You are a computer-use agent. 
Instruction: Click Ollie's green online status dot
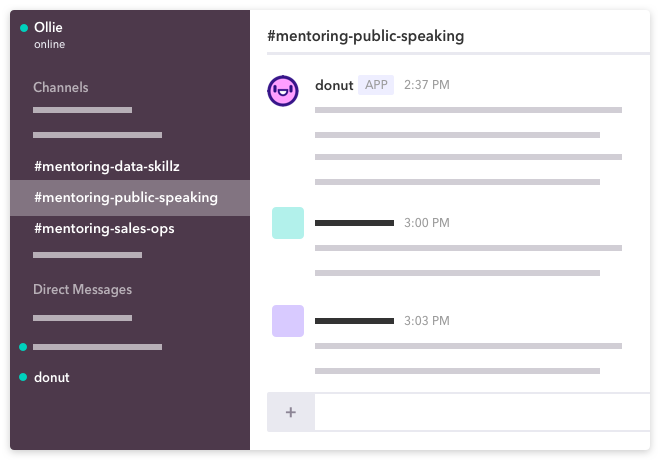(24, 28)
